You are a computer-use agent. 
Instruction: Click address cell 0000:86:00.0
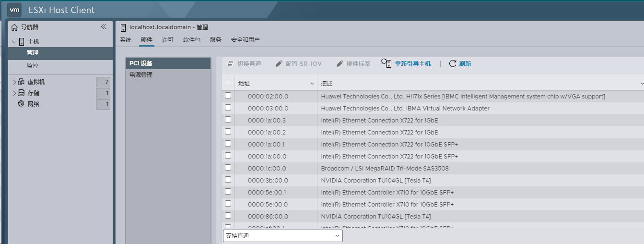click(x=268, y=216)
